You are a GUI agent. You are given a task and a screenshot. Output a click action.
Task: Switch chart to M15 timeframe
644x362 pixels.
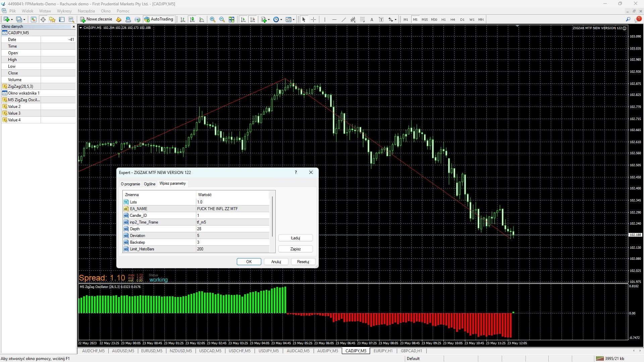(425, 19)
